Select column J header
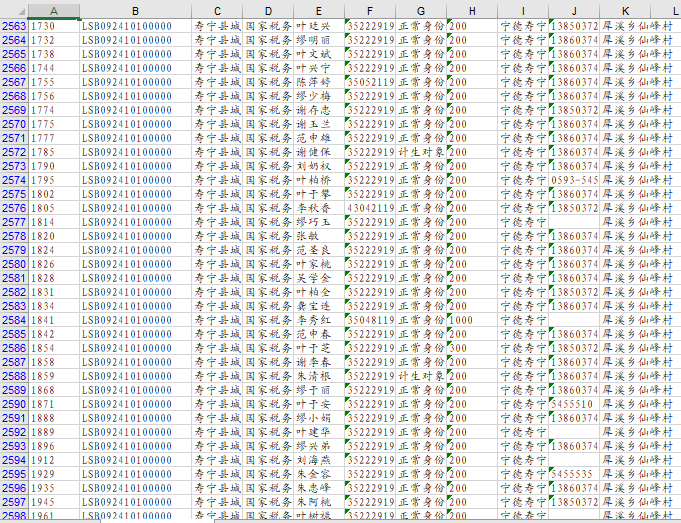 [x=574, y=11]
